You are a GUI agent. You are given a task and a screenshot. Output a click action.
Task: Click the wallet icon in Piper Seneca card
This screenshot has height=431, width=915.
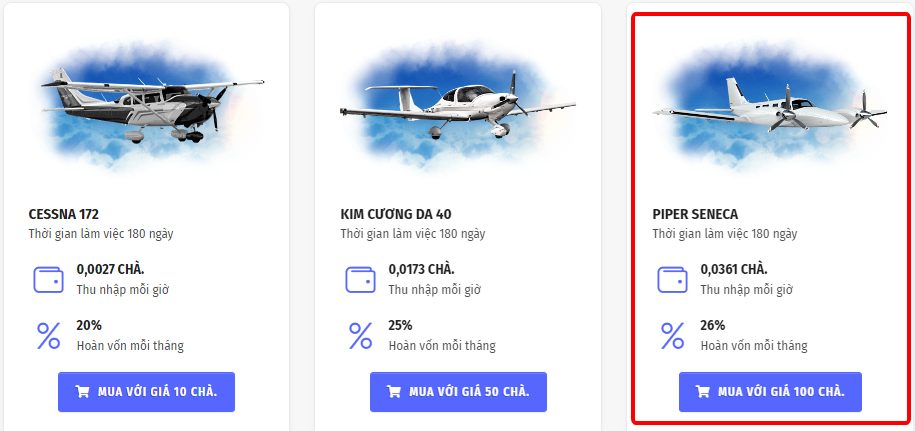672,279
